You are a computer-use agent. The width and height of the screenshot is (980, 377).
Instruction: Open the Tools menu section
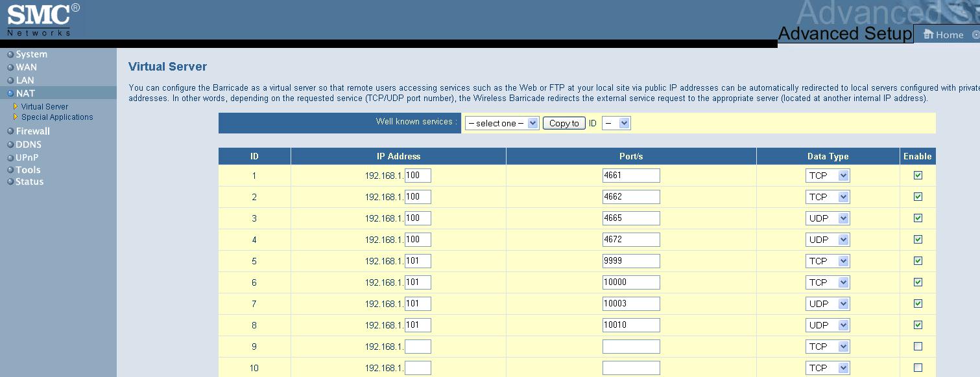coord(28,170)
